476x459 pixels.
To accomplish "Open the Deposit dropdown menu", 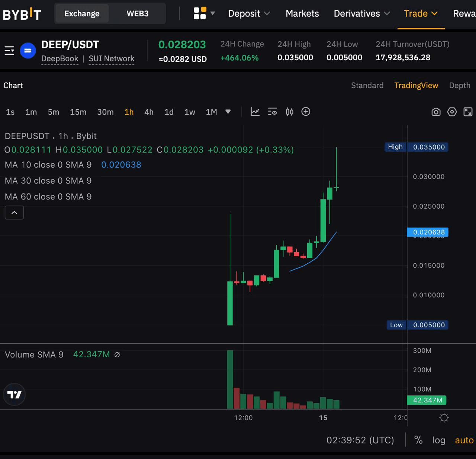I will click(249, 14).
